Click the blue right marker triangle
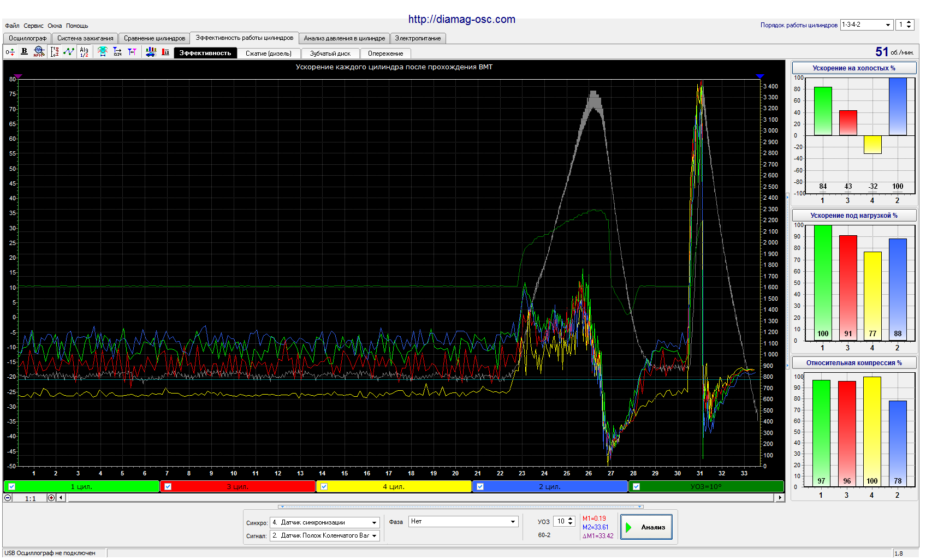This screenshot has height=560, width=926. click(x=759, y=76)
